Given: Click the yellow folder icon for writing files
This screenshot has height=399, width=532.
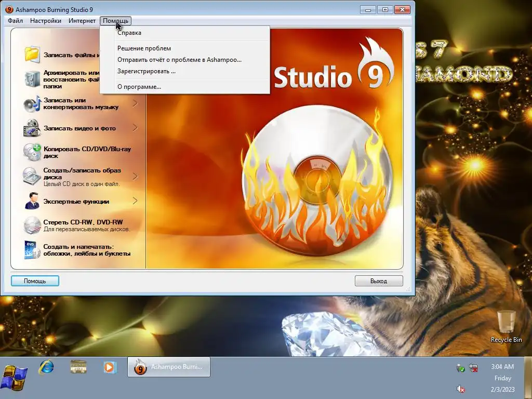Looking at the screenshot, I should (32, 54).
